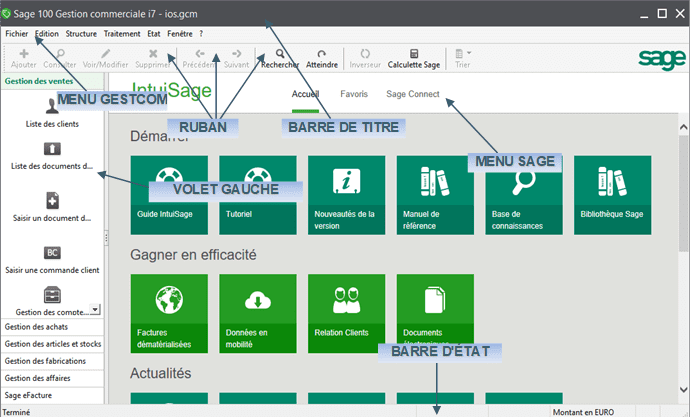Expand the Gestion des achats section
The image size is (691, 417).
[x=52, y=327]
